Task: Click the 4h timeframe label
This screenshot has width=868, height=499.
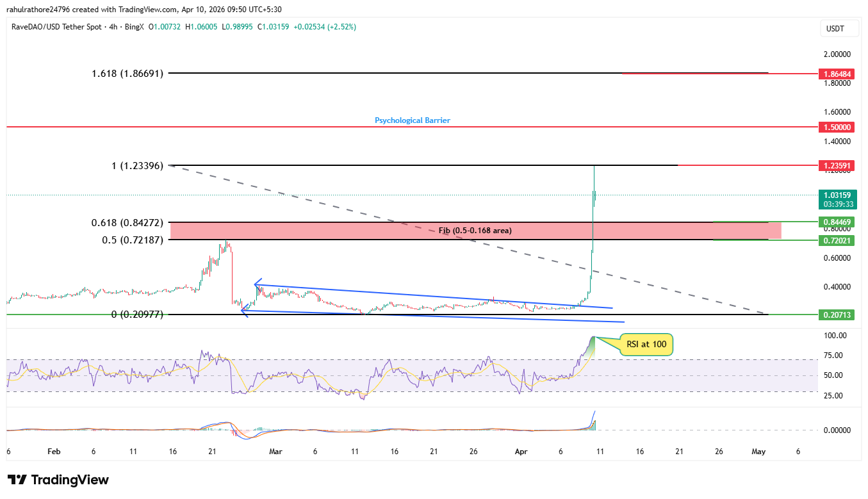Action: pyautogui.click(x=113, y=28)
